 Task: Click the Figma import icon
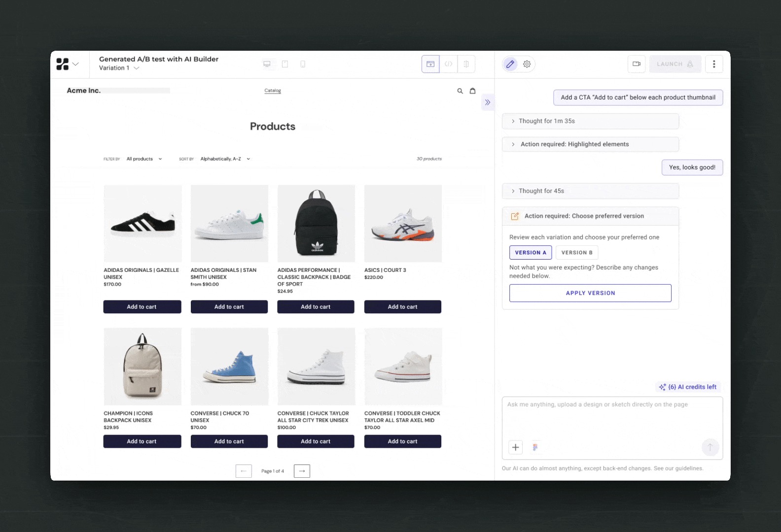point(535,447)
